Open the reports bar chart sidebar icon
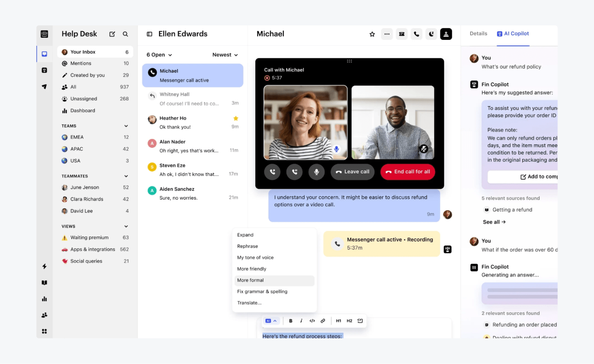594x364 pixels. coord(45,299)
